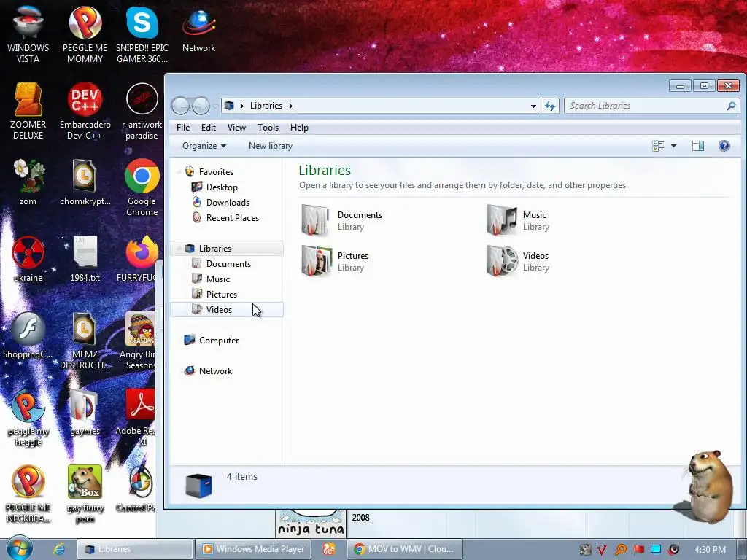Open the Edit menu
This screenshot has height=560, width=747.
point(208,128)
